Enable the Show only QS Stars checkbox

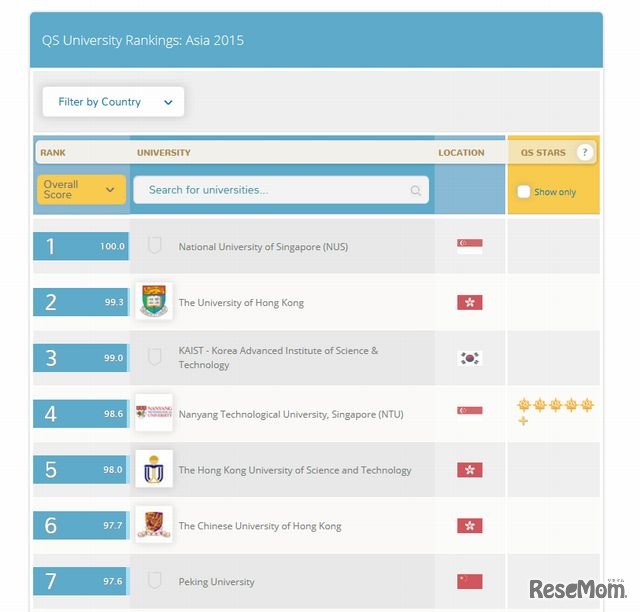pos(523,191)
